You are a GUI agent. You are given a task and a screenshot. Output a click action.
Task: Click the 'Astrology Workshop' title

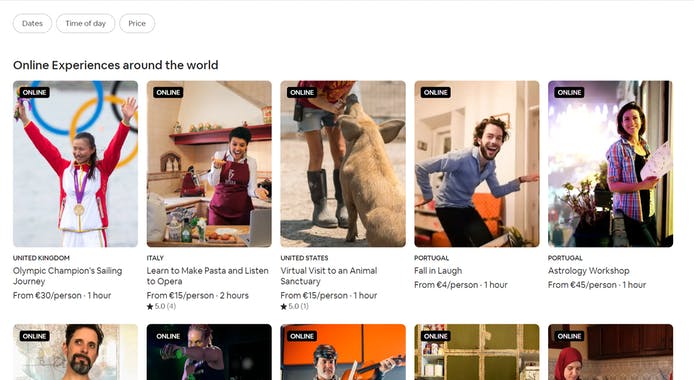point(588,271)
